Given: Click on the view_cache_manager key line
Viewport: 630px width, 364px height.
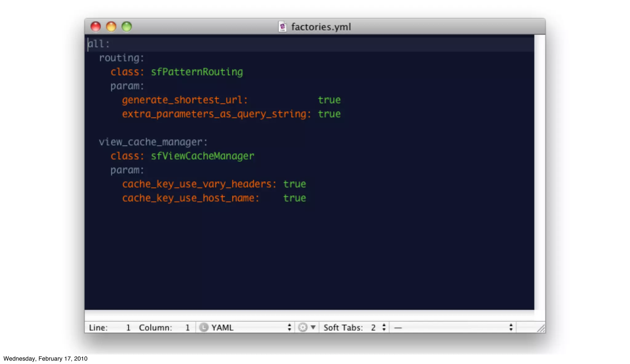Looking at the screenshot, I should tap(153, 142).
